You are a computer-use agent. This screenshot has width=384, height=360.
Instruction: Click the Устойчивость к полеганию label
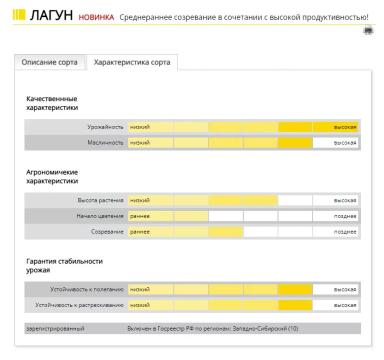pyautogui.click(x=87, y=289)
